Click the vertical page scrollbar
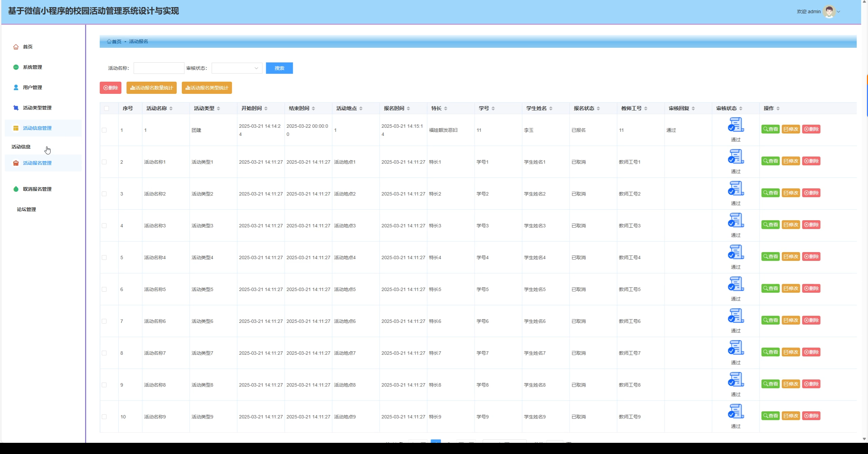The height and width of the screenshot is (454, 868). [864, 220]
